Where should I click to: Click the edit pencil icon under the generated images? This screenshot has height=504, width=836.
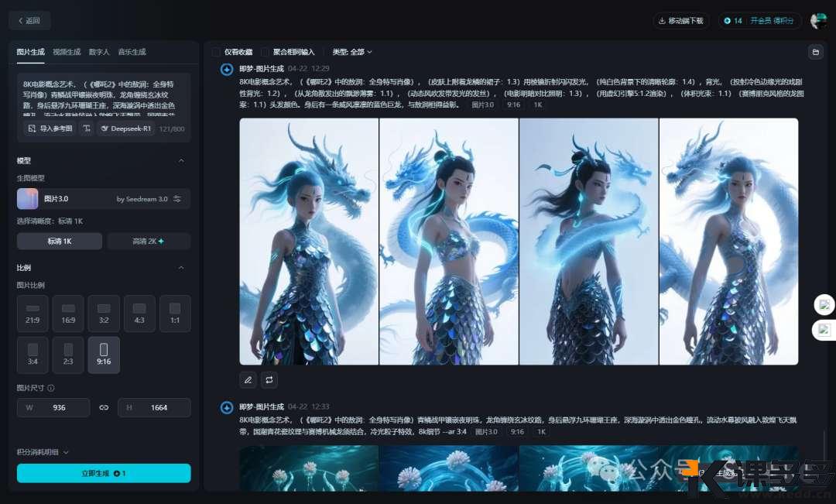[x=248, y=380]
